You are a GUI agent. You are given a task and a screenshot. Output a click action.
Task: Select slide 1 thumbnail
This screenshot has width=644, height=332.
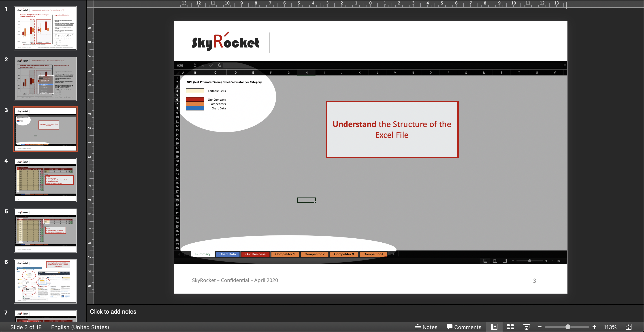click(x=45, y=28)
